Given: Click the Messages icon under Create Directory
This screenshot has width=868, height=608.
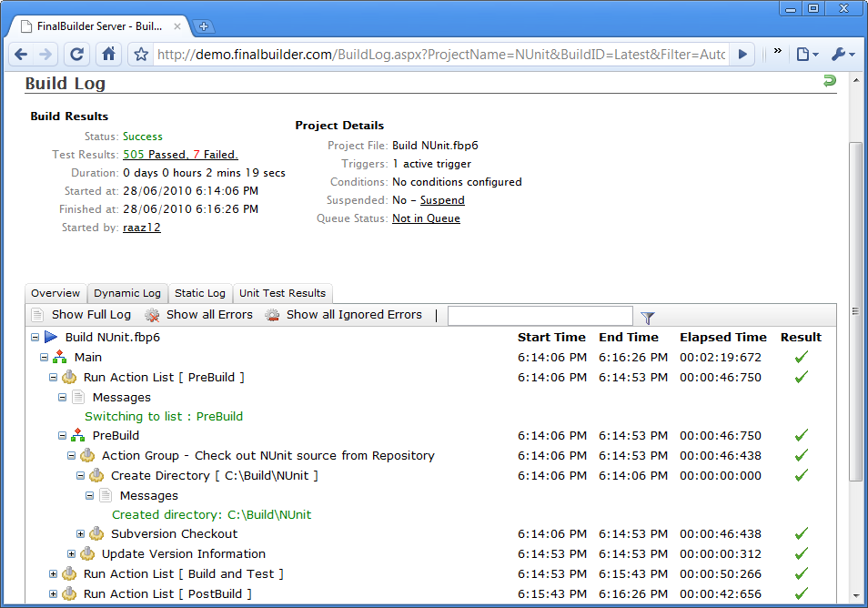Looking at the screenshot, I should pos(106,495).
